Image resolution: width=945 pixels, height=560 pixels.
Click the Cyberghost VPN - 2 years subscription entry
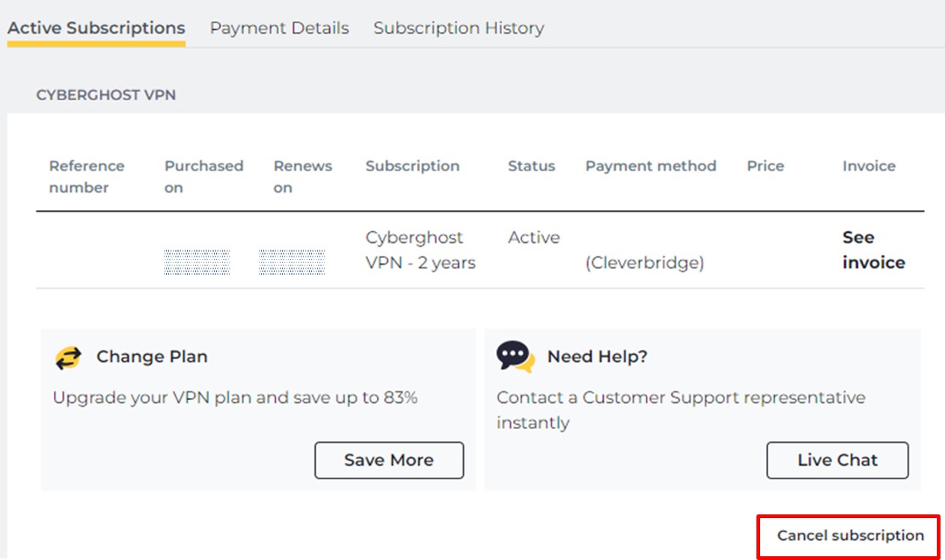[420, 250]
